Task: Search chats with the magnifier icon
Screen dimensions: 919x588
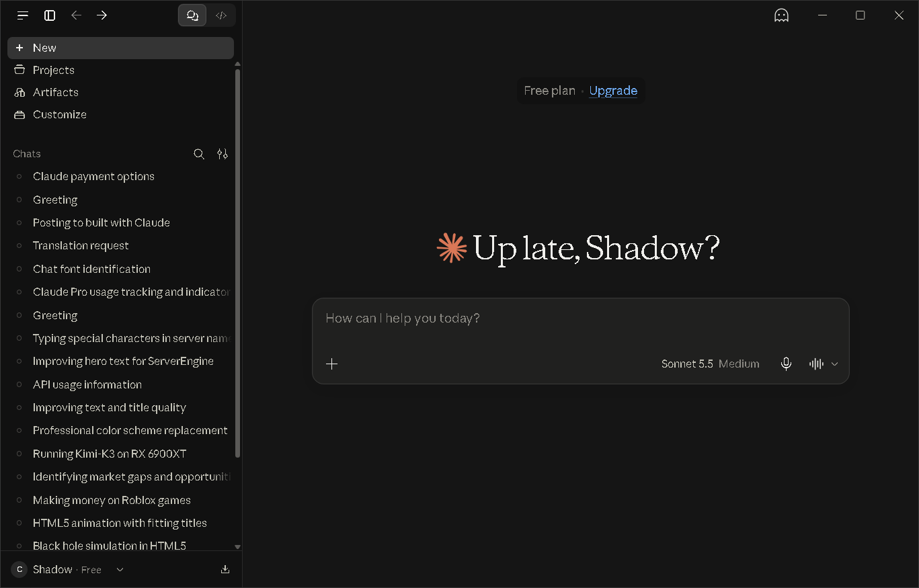Action: (199, 154)
